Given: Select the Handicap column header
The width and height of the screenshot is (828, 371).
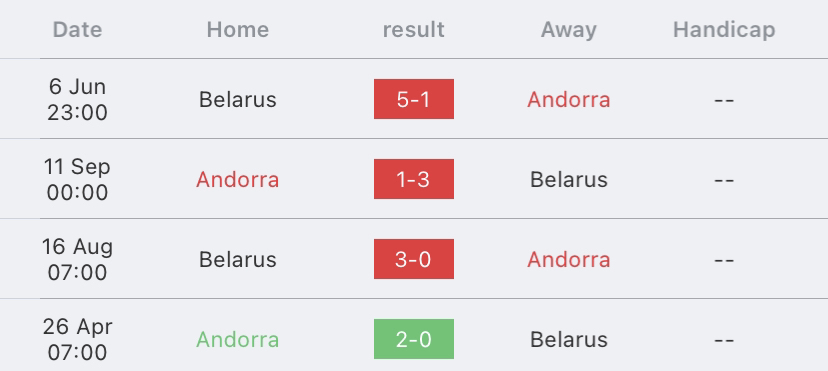Looking at the screenshot, I should (x=724, y=30).
